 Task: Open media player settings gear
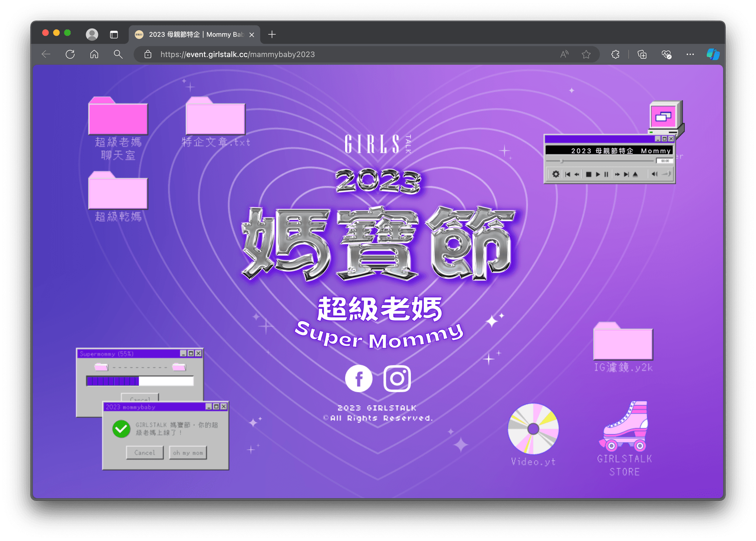[556, 174]
